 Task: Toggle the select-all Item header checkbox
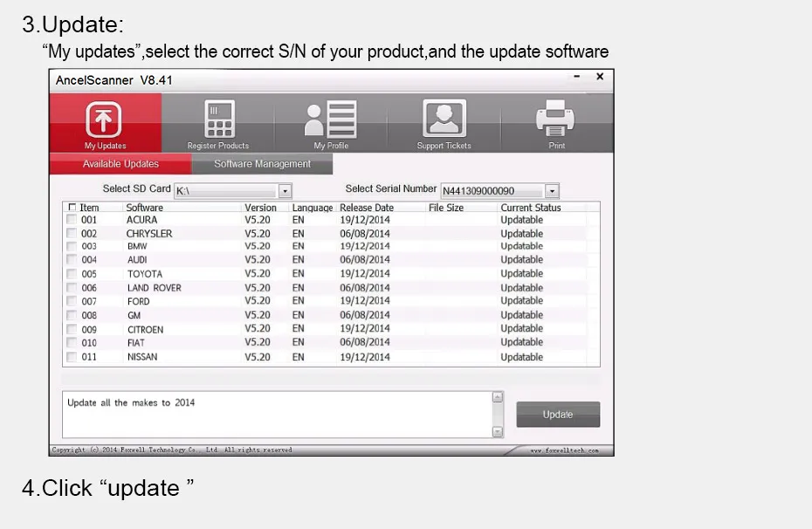tap(72, 207)
